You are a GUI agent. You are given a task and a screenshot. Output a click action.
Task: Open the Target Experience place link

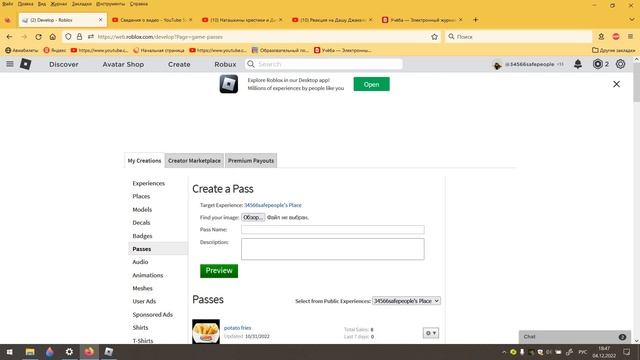click(x=273, y=205)
